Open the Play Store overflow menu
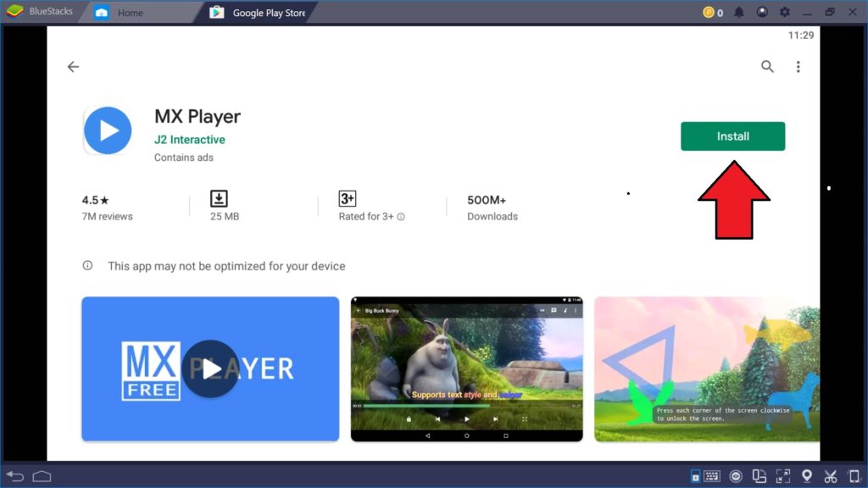 (798, 66)
